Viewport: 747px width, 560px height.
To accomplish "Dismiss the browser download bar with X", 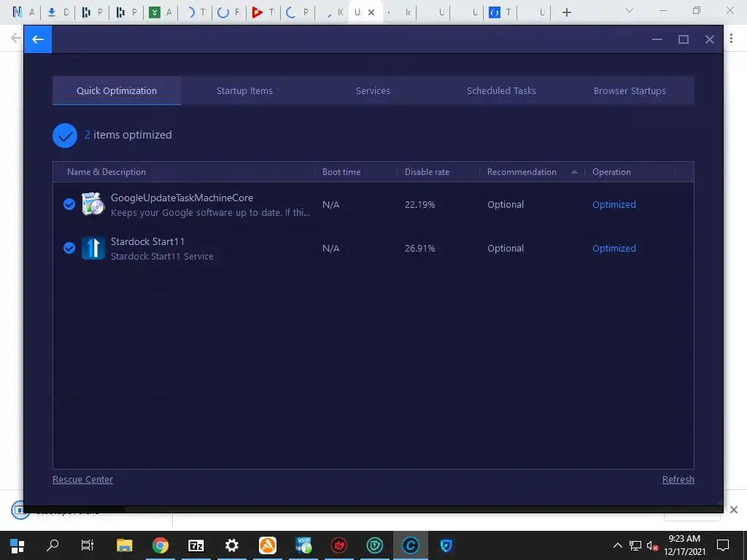I will pos(734,510).
